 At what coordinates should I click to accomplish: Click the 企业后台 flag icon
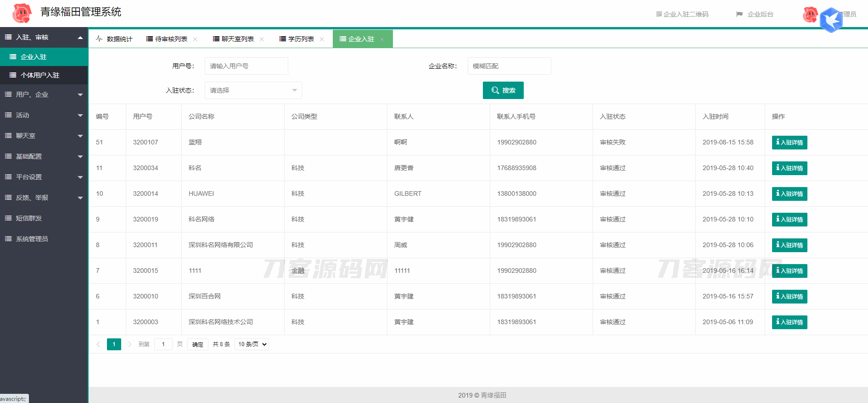[739, 14]
